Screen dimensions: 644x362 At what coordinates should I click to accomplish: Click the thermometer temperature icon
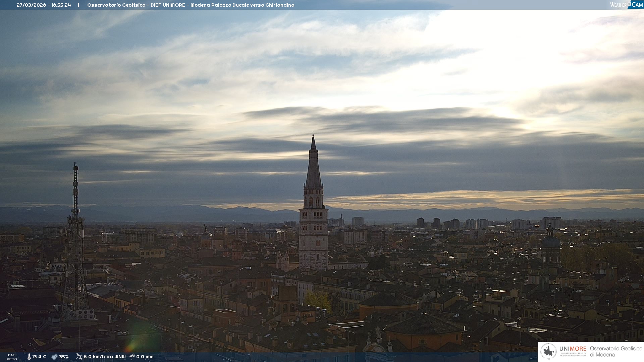click(29, 357)
